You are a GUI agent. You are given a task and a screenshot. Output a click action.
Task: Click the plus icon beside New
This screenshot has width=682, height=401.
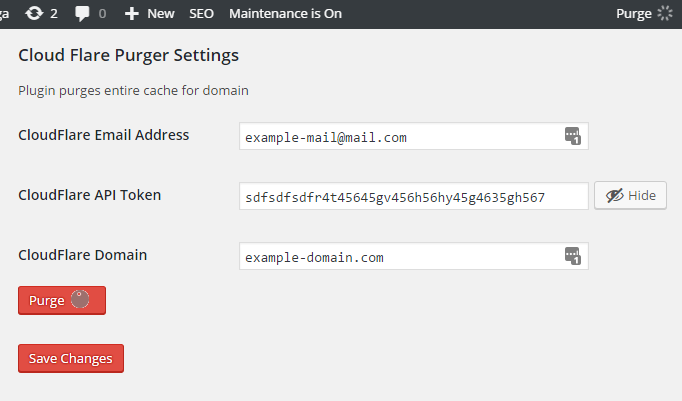pos(132,14)
